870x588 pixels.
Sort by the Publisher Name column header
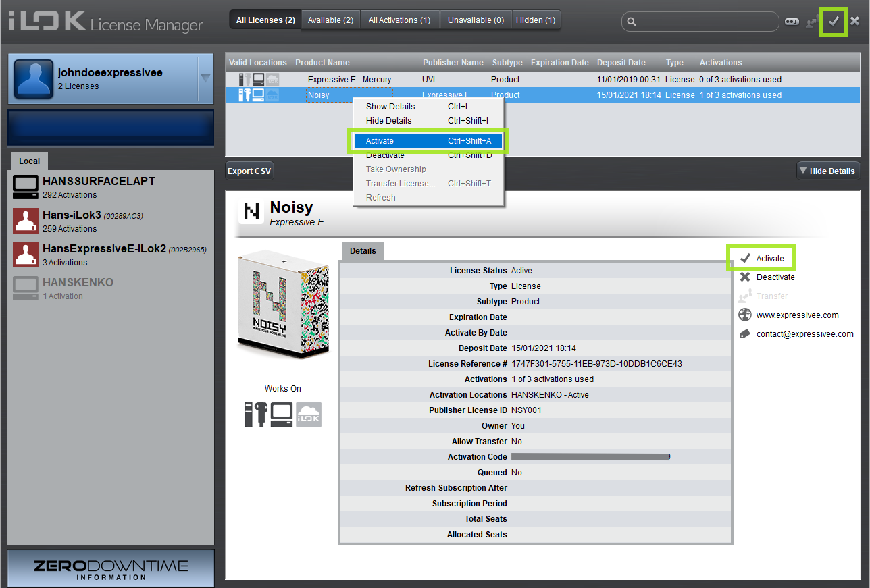(x=453, y=63)
